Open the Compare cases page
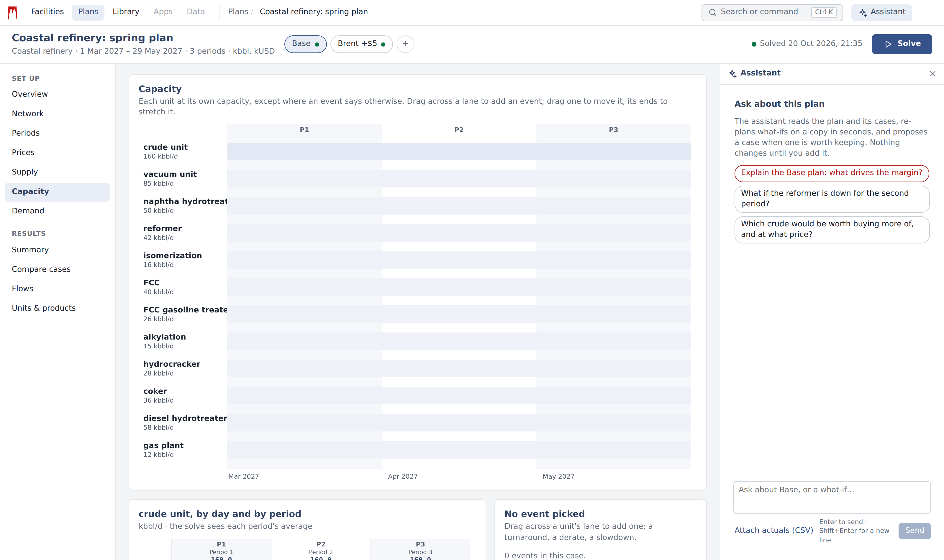The image size is (944, 560). [58, 269]
